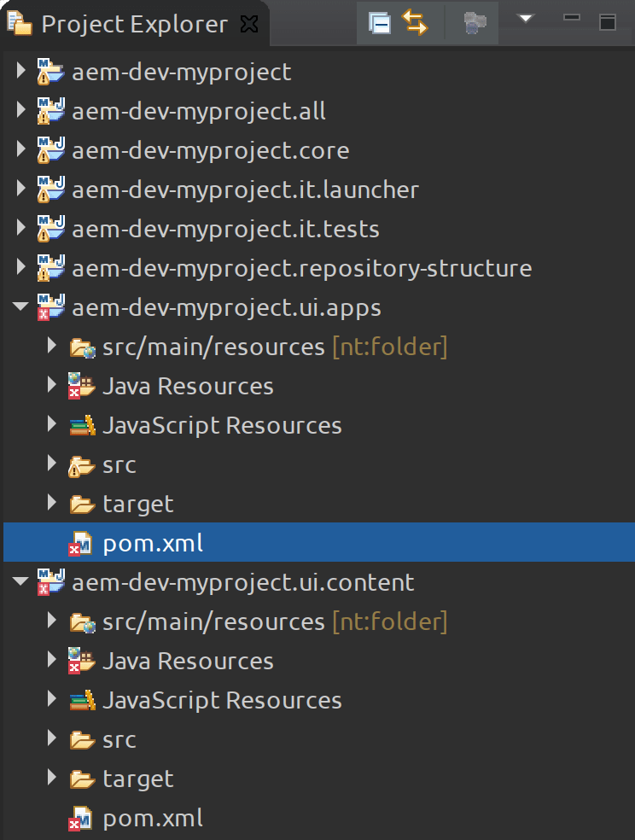Select aem-dev-myproject.repository-structure label
The width and height of the screenshot is (635, 840).
[x=302, y=268]
